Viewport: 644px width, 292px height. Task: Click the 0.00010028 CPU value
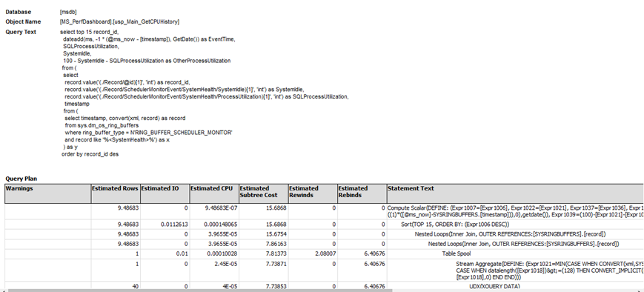point(222,253)
